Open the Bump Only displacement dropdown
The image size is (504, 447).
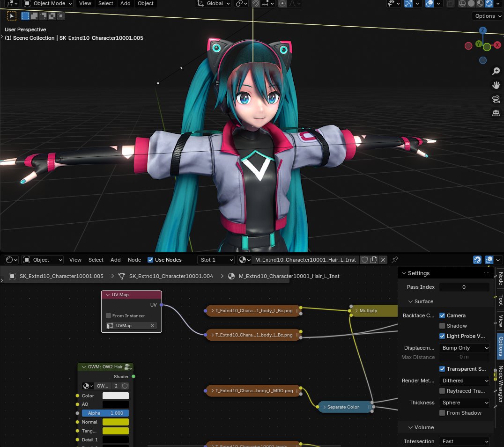(x=464, y=347)
